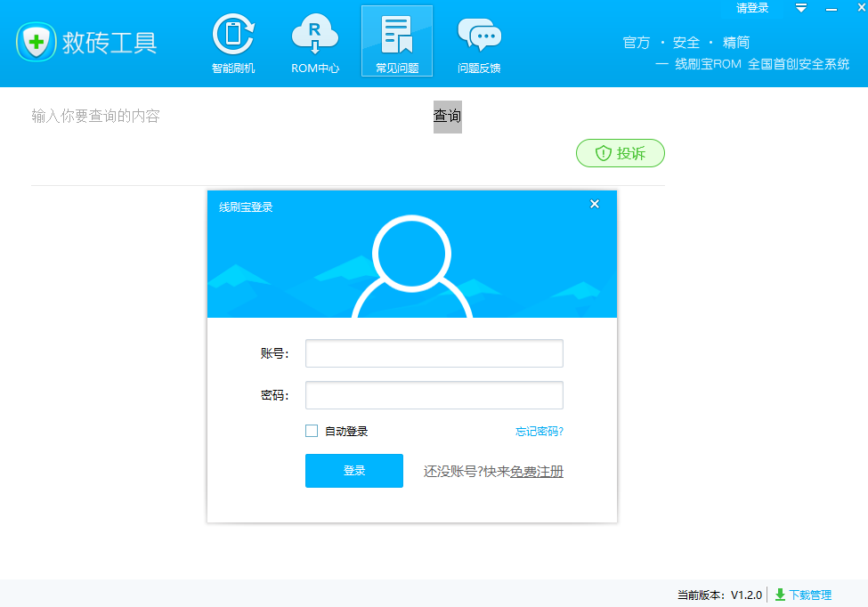The height and width of the screenshot is (607, 868).
Task: Click the 投诉 complaint button
Action: point(621,153)
